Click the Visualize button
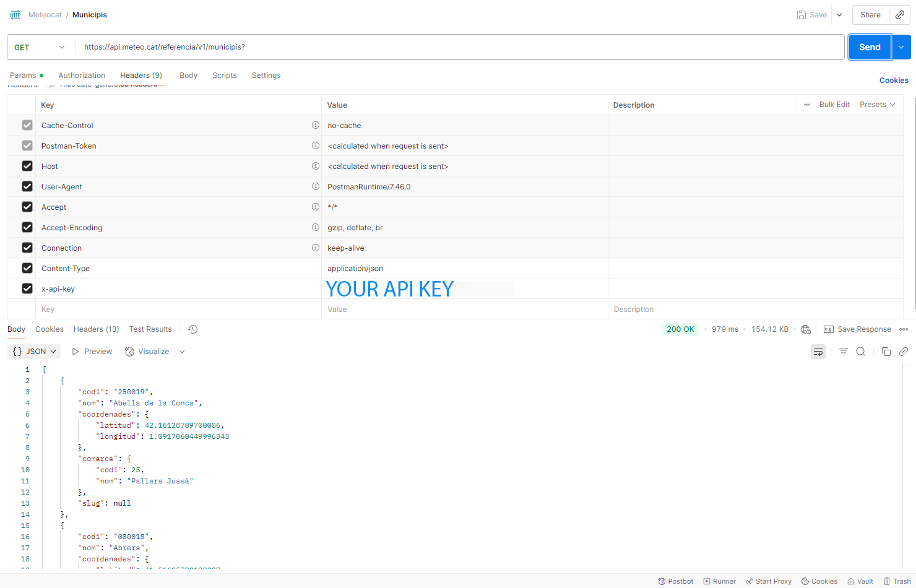Screen dimensions: 916x588 [147, 352]
